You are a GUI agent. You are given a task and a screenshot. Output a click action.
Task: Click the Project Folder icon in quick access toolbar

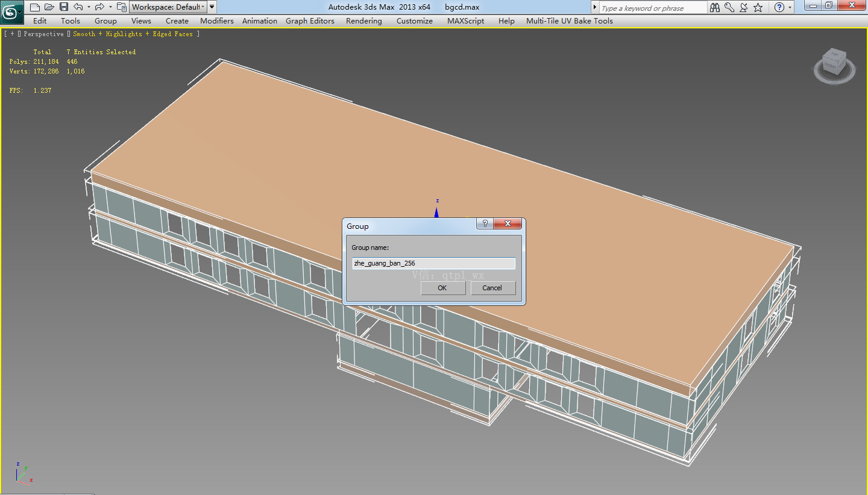pos(122,7)
